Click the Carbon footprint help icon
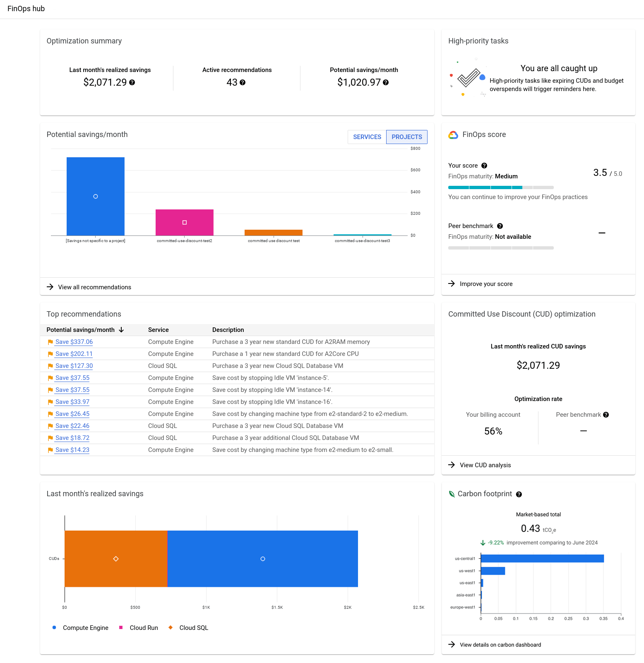Image resolution: width=644 pixels, height=663 pixels. [x=519, y=494]
